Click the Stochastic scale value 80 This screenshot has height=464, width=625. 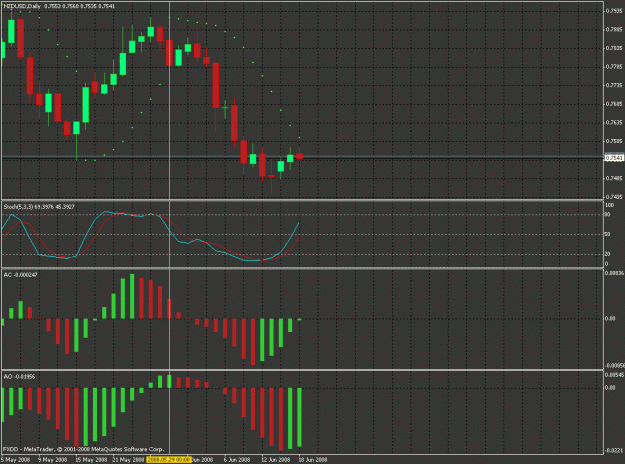[607, 214]
